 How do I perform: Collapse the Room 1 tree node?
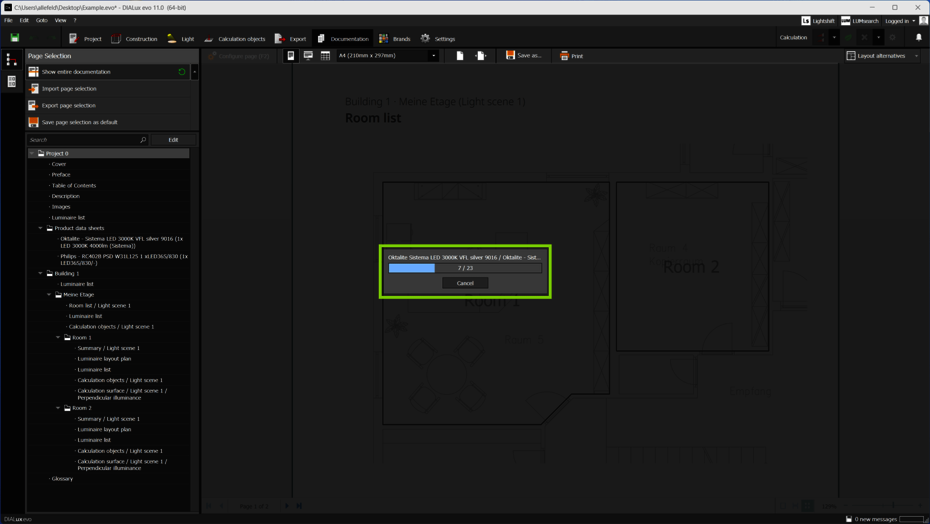click(58, 337)
